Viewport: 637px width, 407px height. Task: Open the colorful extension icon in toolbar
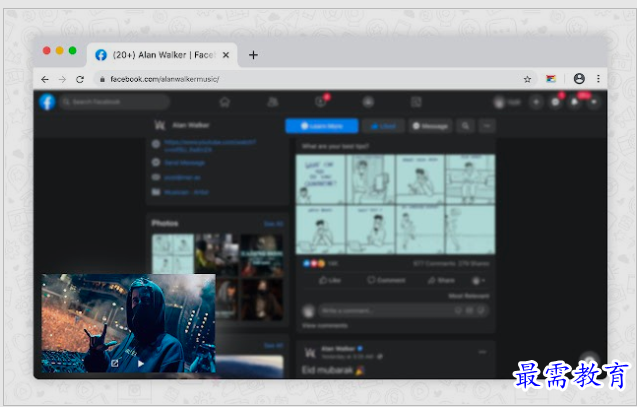pos(551,79)
